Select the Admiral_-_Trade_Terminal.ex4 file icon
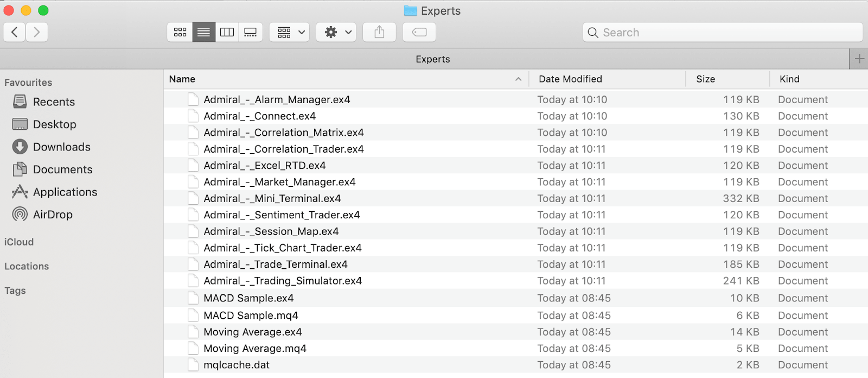The width and height of the screenshot is (868, 378). tap(193, 264)
